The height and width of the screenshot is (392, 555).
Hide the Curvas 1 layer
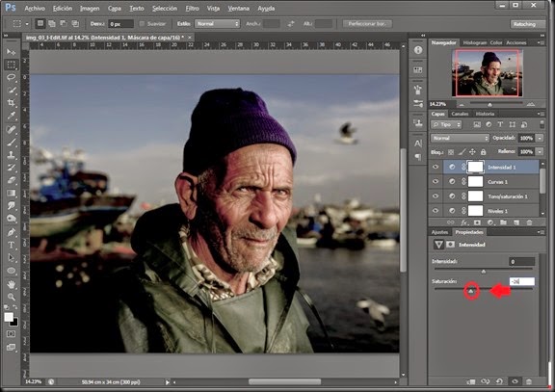[x=436, y=181]
